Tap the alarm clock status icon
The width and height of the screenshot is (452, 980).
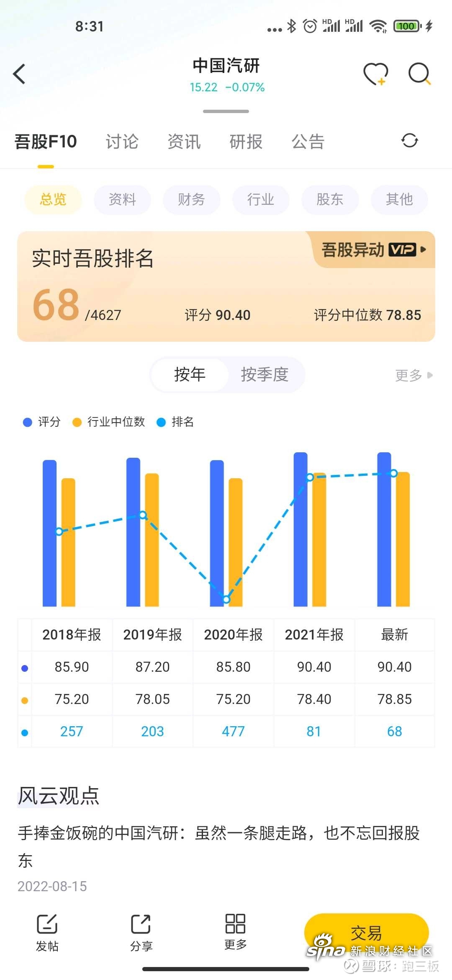tap(310, 26)
